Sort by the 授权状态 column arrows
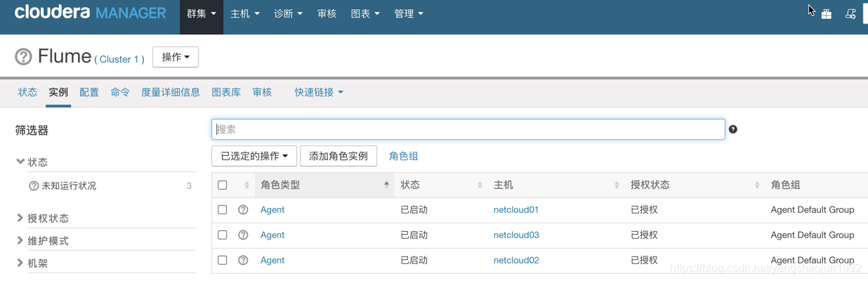Image resolution: width=868 pixels, height=281 pixels. click(757, 185)
